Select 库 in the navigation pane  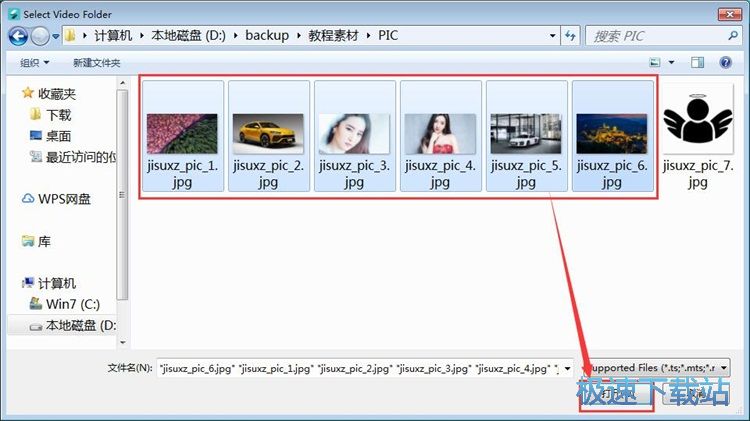click(44, 242)
